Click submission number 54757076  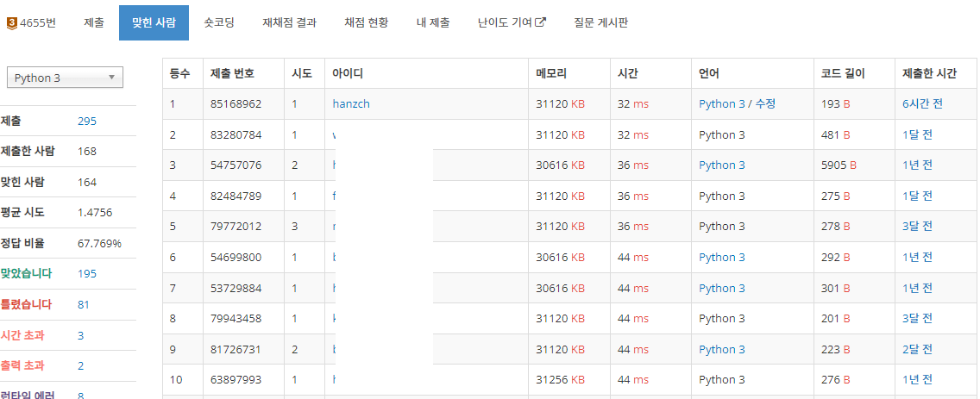(236, 165)
